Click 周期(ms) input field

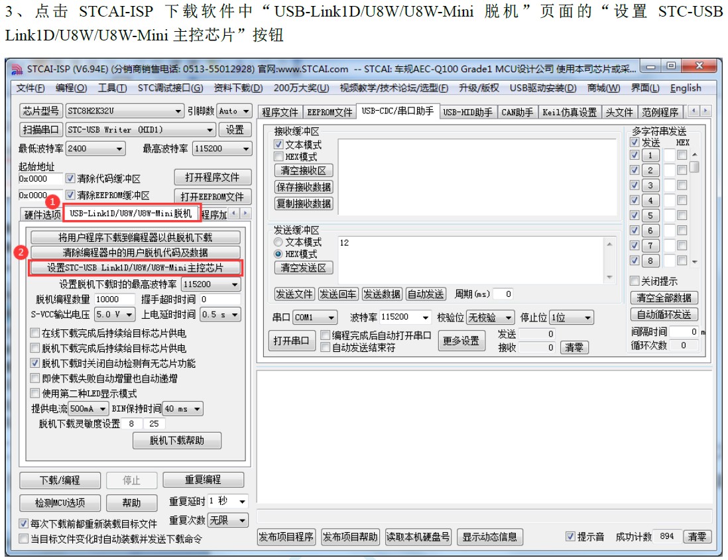click(503, 294)
